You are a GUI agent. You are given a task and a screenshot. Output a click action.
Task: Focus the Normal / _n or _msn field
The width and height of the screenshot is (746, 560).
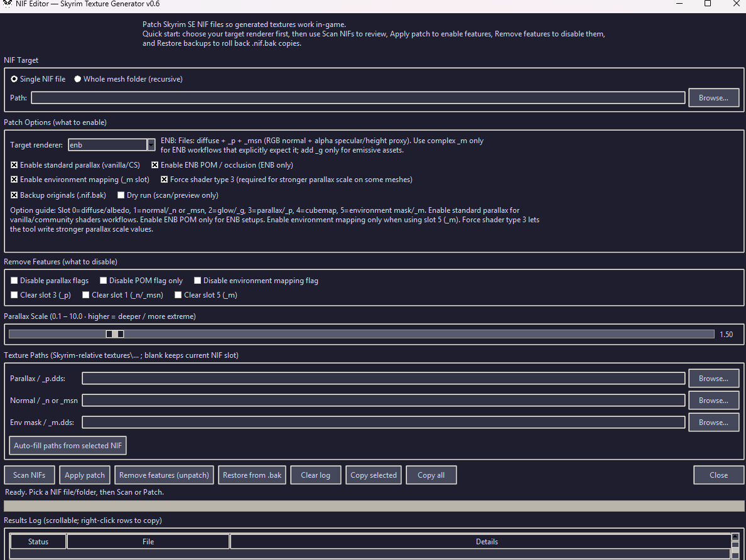click(x=384, y=401)
